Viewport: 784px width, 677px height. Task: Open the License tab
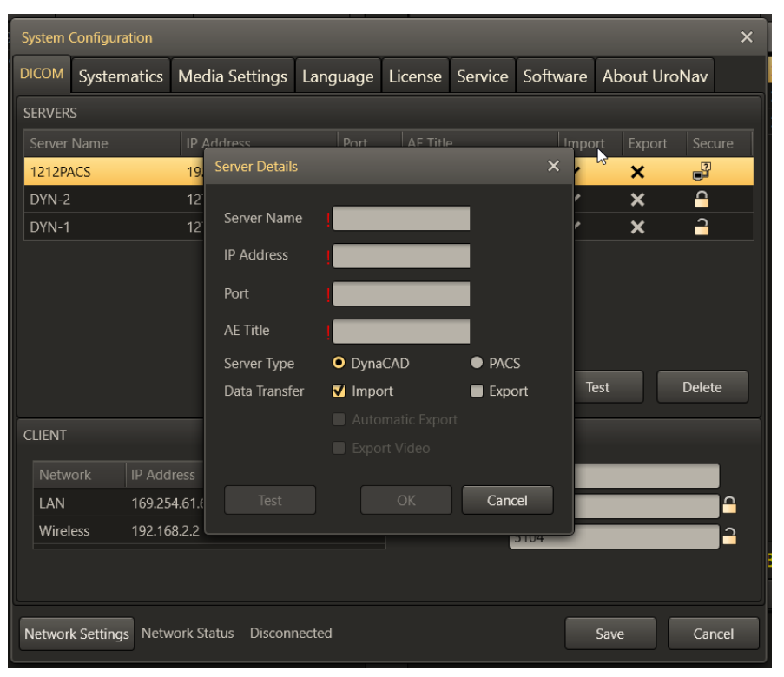pos(415,76)
